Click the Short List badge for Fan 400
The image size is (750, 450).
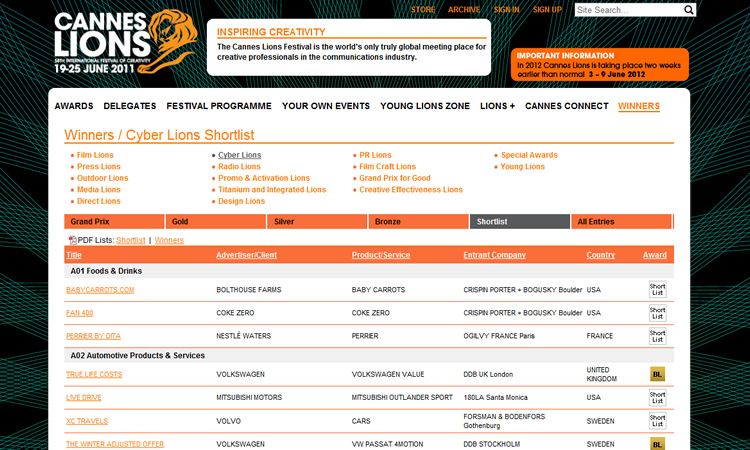coord(657,313)
